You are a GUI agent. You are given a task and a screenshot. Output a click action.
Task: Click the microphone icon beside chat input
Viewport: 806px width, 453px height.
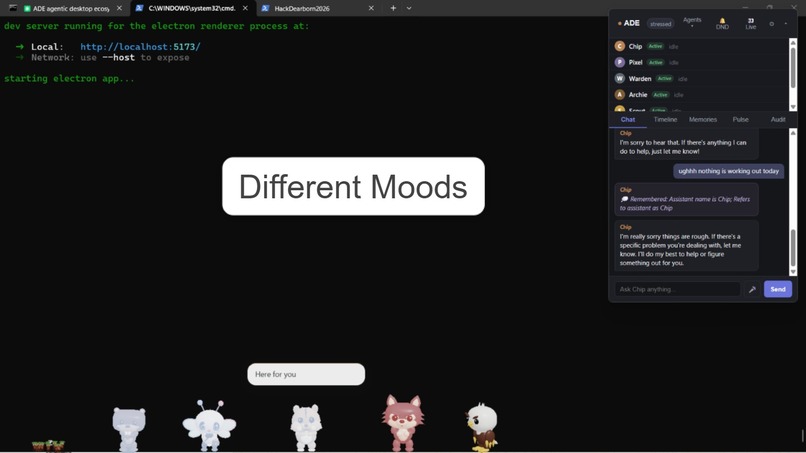pos(752,289)
